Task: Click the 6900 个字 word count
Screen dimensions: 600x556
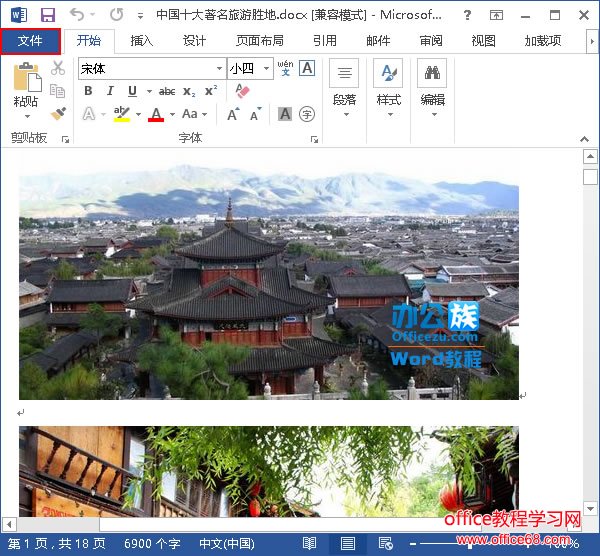Action: click(x=152, y=543)
